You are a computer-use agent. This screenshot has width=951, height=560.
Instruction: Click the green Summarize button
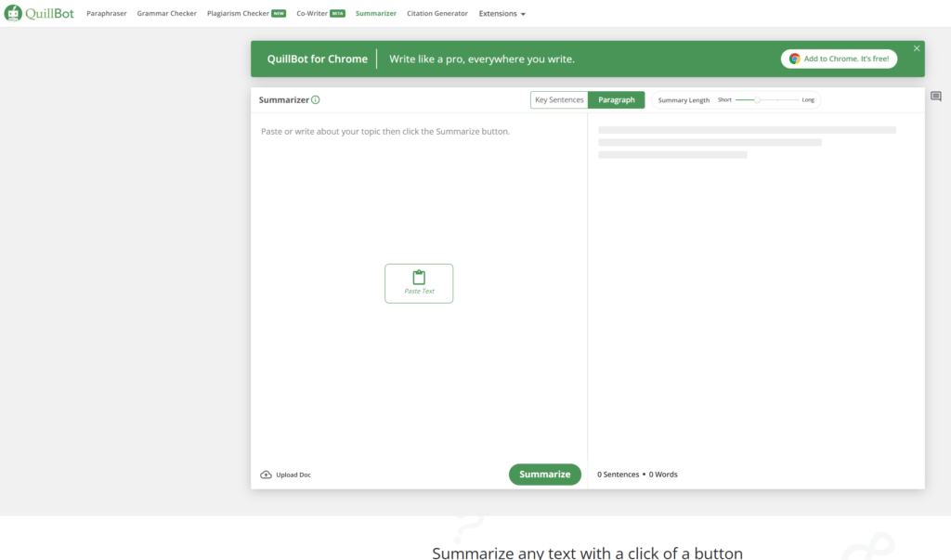[x=544, y=475]
